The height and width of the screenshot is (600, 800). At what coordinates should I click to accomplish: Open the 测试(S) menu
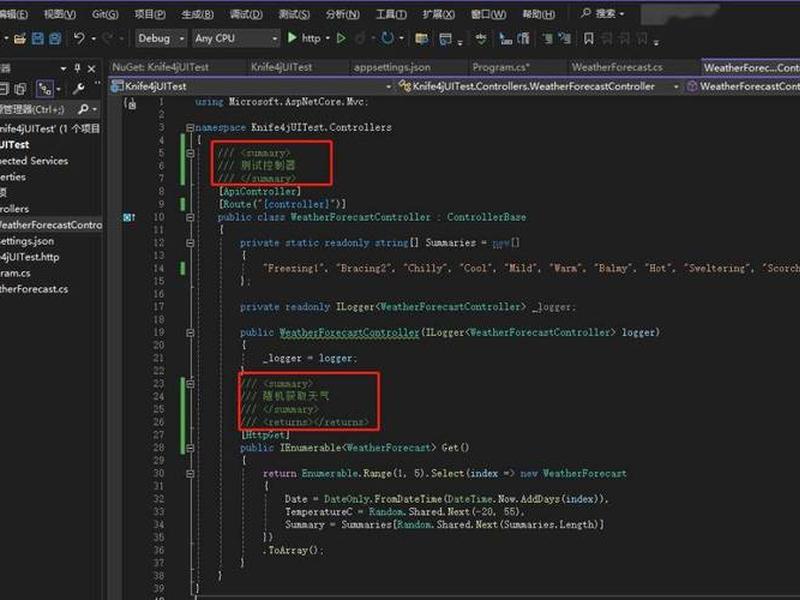[x=294, y=14]
